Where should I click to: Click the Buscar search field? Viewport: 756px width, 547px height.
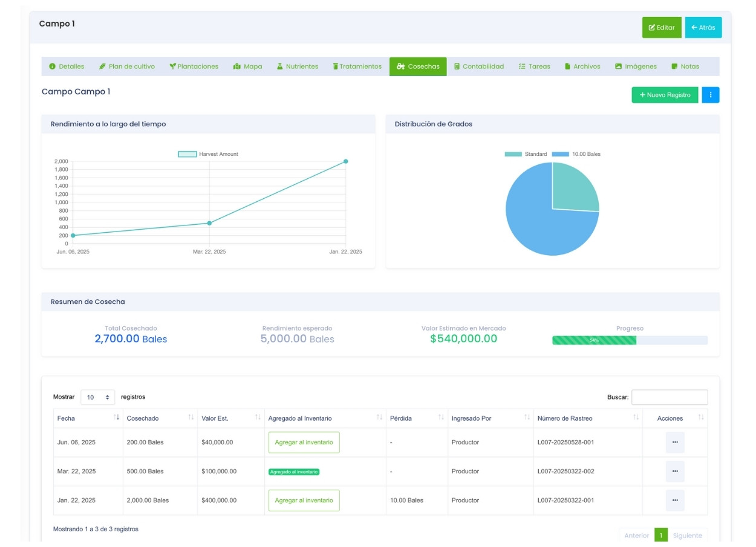coord(670,397)
